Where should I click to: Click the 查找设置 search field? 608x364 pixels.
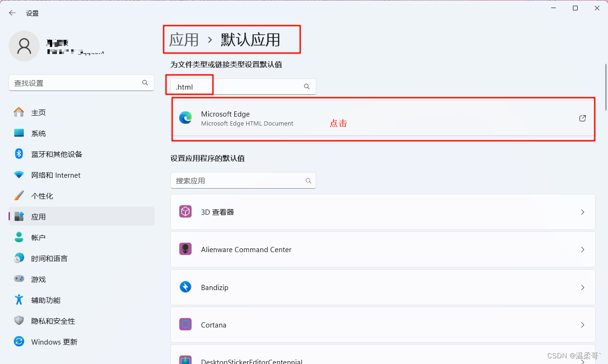82,82
